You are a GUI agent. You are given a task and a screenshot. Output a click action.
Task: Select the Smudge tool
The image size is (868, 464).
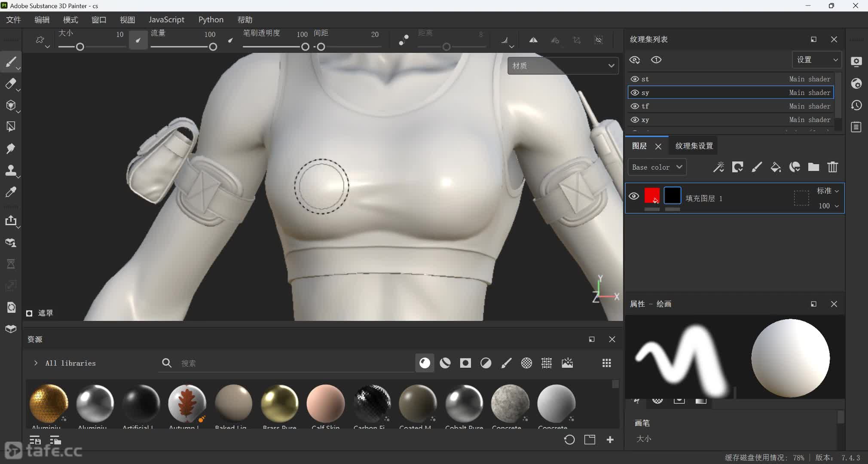11,149
